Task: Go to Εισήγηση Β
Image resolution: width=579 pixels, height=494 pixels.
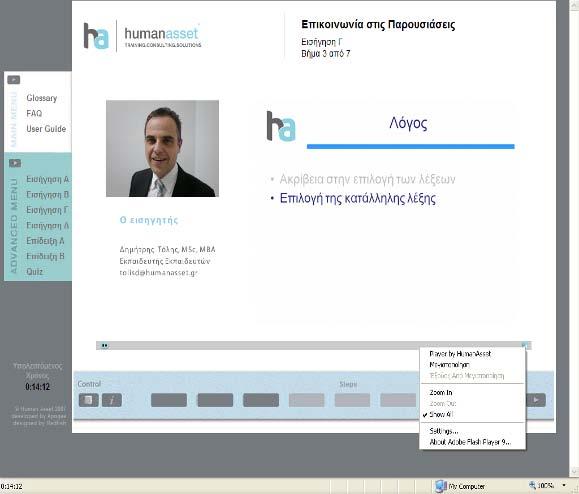Action: (x=48, y=195)
